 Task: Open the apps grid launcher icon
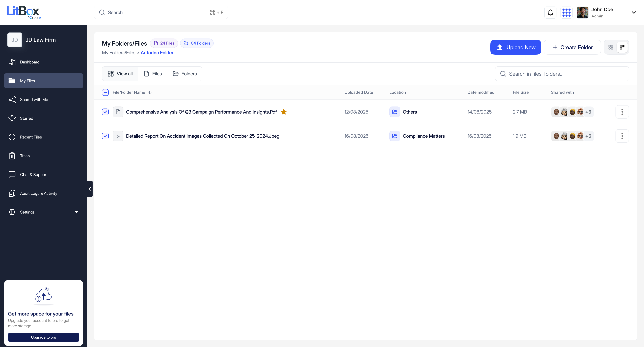[566, 13]
